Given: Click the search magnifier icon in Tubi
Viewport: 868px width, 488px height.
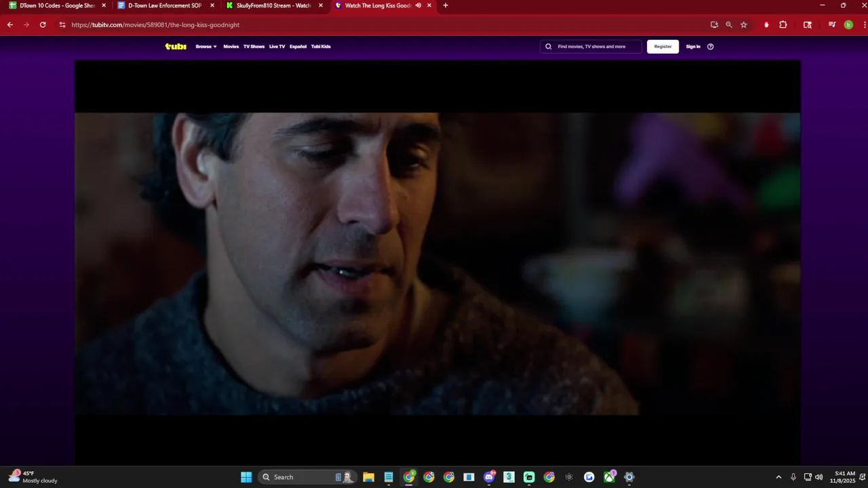Looking at the screenshot, I should 549,47.
